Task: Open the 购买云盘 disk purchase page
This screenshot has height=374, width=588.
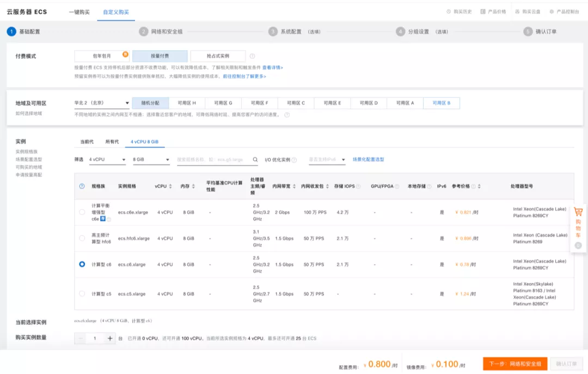Action: point(528,11)
